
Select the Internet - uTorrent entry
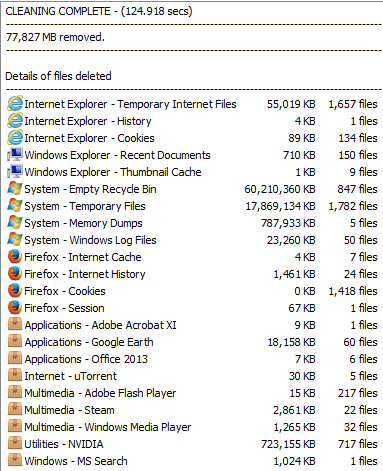(x=192, y=376)
